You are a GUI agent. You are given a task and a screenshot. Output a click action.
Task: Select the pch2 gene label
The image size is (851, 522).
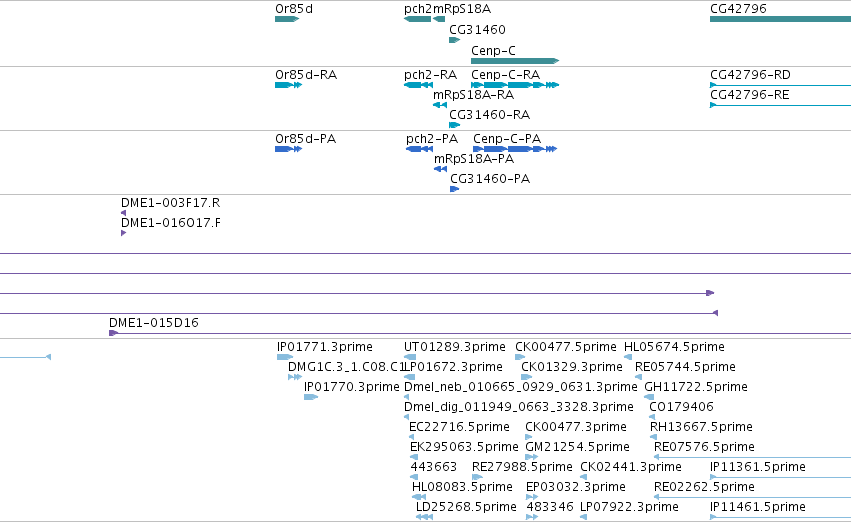(x=418, y=9)
